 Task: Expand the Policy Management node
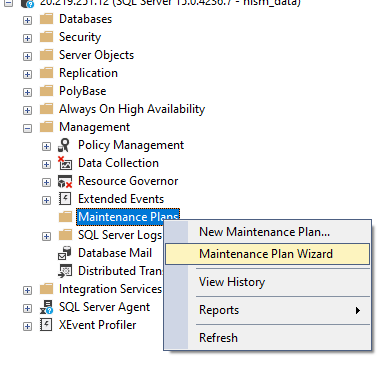pos(46,146)
